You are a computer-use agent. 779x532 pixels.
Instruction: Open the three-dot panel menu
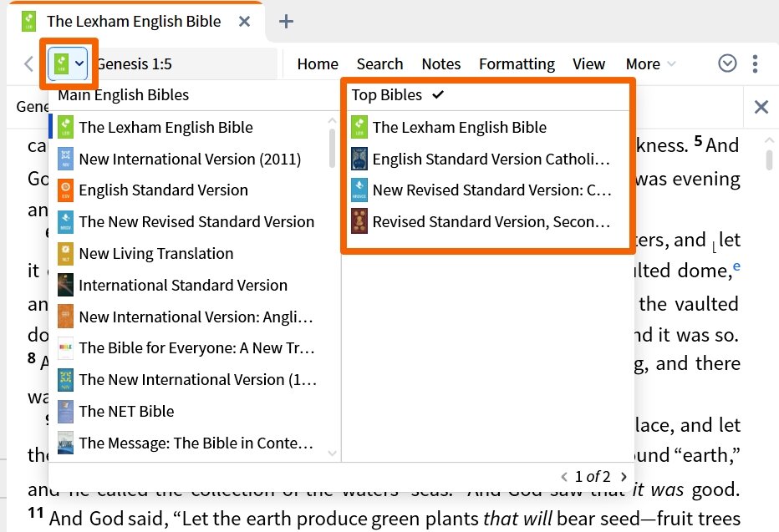[755, 63]
